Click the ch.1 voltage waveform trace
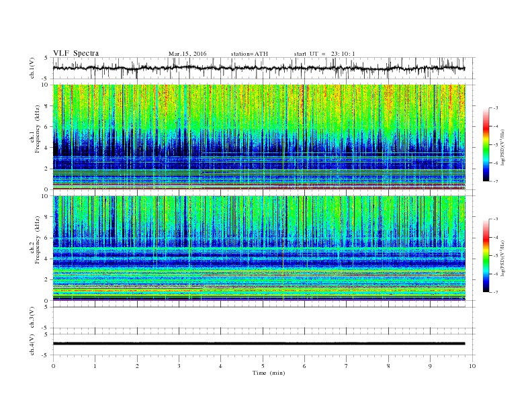 pos(259,68)
